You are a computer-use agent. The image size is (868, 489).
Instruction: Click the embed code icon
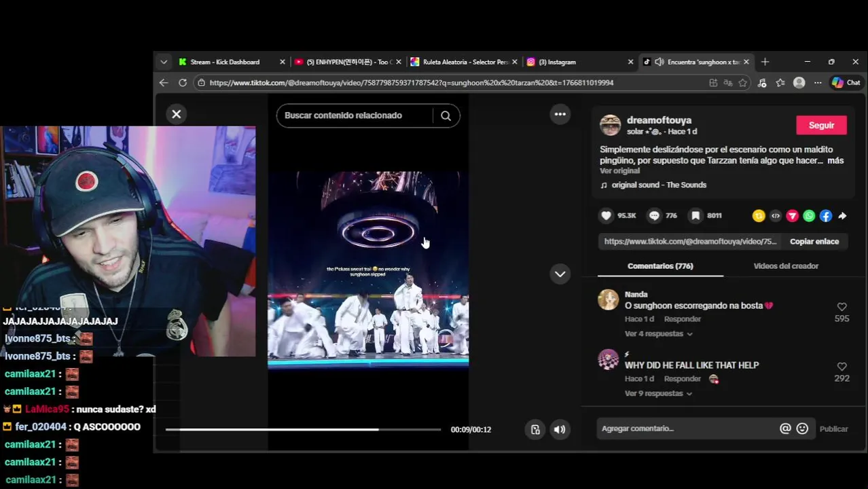(x=776, y=216)
